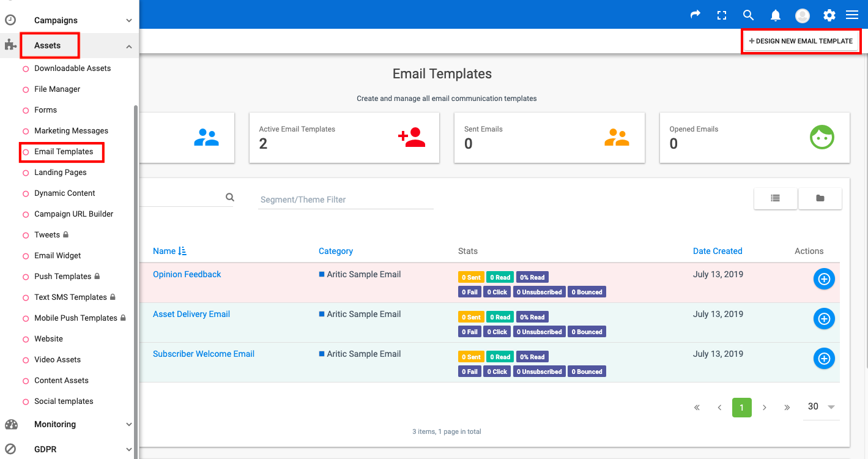The width and height of the screenshot is (868, 459).
Task: Sort by Name column header
Action: [164, 251]
